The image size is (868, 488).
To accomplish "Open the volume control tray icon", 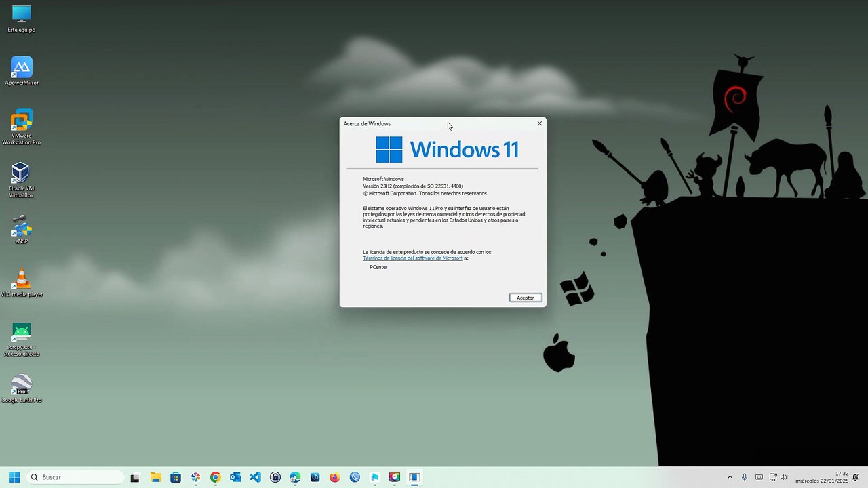I will click(x=784, y=477).
